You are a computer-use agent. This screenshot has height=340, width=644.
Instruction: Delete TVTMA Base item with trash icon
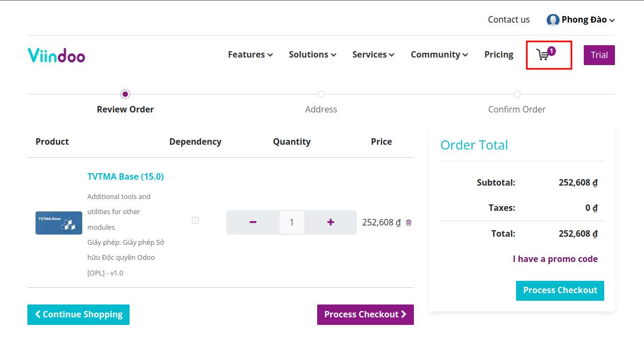(x=409, y=222)
